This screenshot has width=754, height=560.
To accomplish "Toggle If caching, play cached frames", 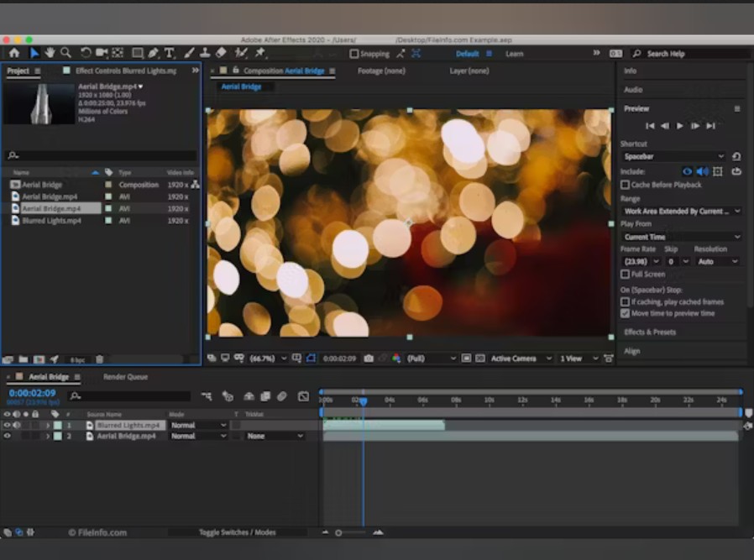I will click(626, 302).
